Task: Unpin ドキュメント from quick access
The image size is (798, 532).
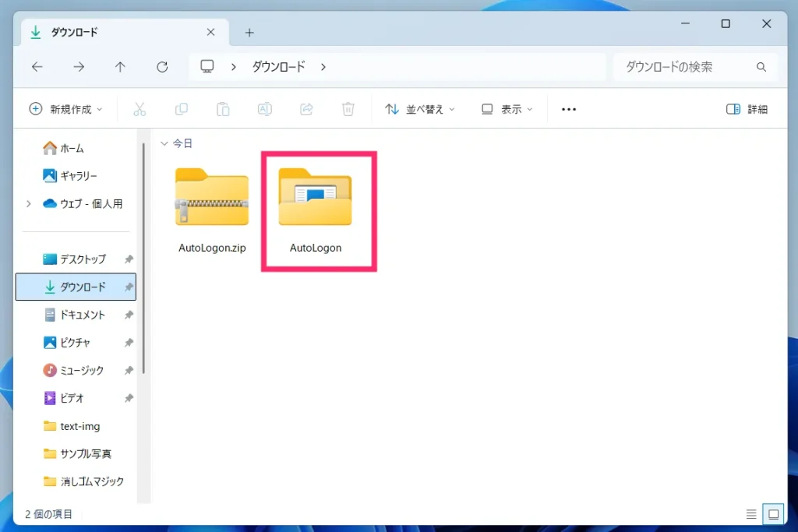Action: point(129,315)
